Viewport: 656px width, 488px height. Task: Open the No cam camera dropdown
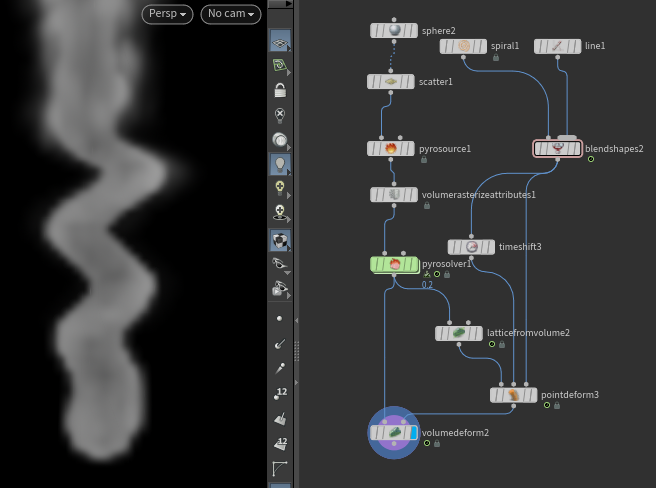pos(231,15)
